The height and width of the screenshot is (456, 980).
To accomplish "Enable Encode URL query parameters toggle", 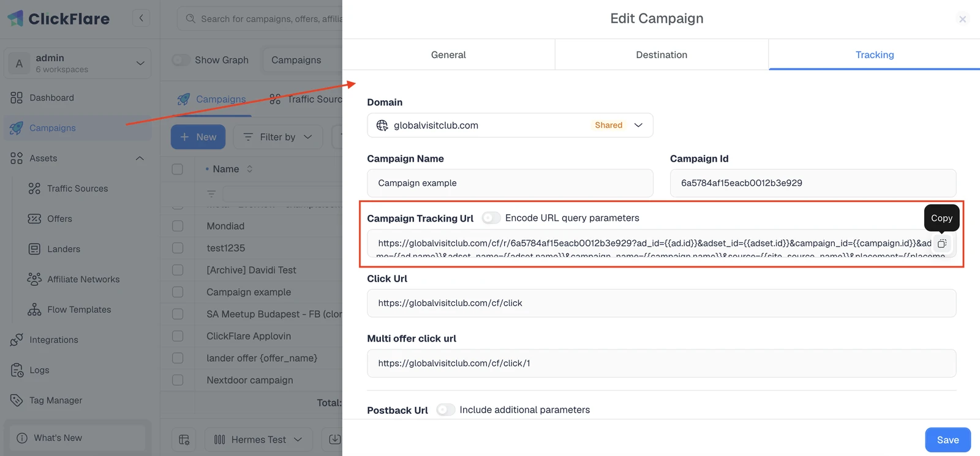I will pyautogui.click(x=491, y=218).
